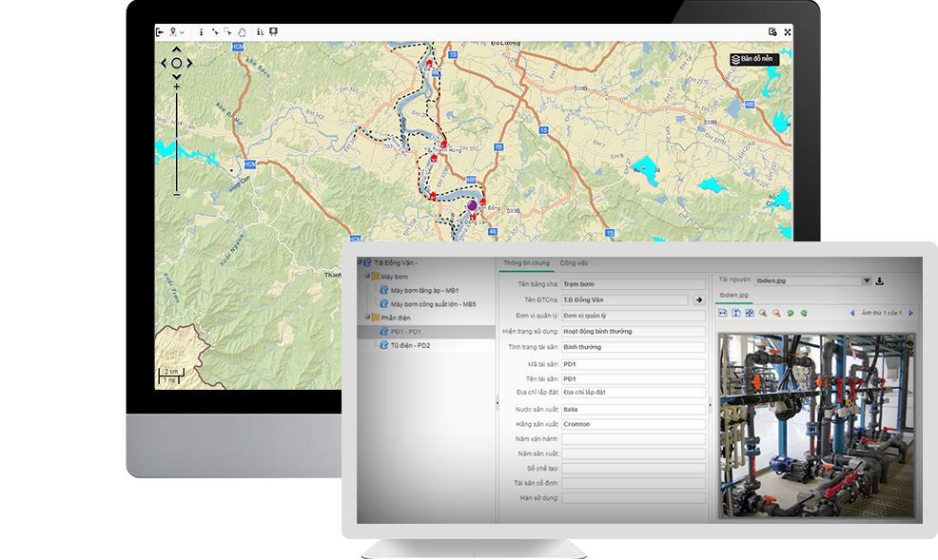This screenshot has width=938, height=560.
Task: Click the Nước sản xuất input field
Action: coord(633,408)
